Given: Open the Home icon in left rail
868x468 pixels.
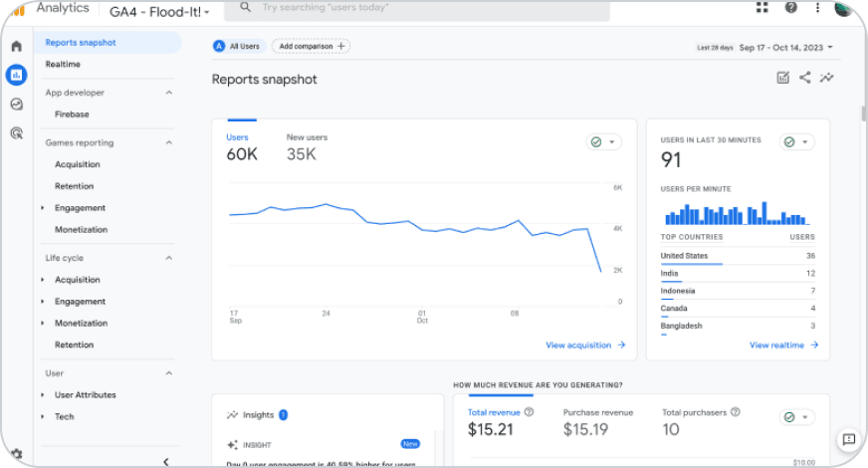Looking at the screenshot, I should pyautogui.click(x=17, y=46).
